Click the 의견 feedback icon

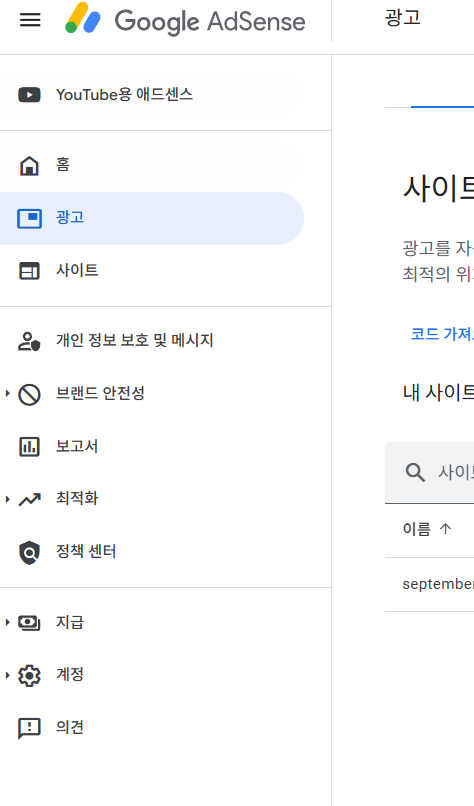pos(29,728)
